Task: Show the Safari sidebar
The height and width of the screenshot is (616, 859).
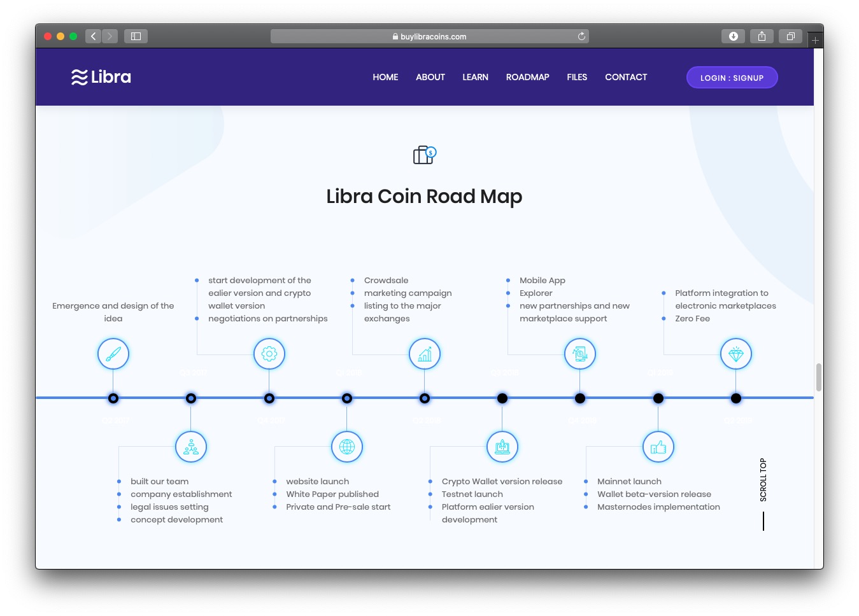Action: click(136, 36)
